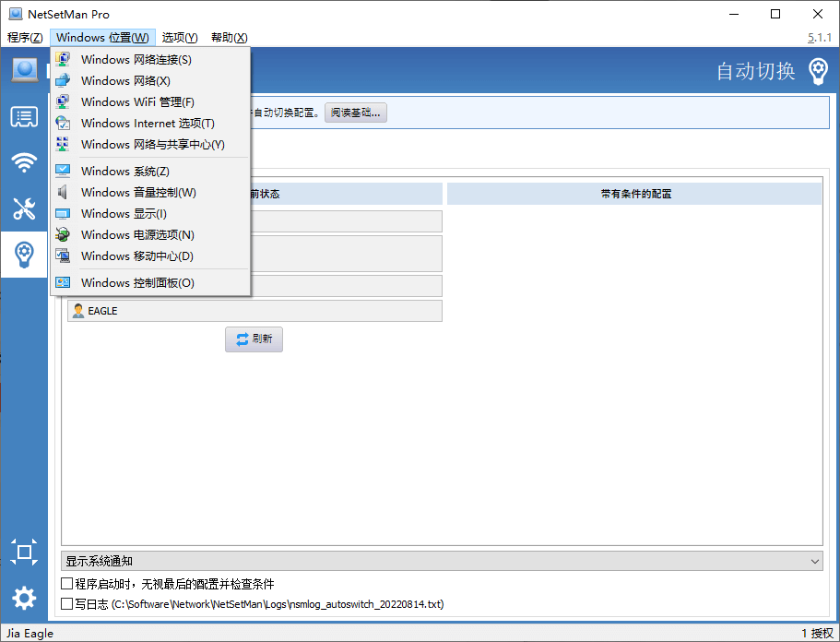Screen dimensions: 840x642
Task: Click the log file path text
Action: pos(278,604)
